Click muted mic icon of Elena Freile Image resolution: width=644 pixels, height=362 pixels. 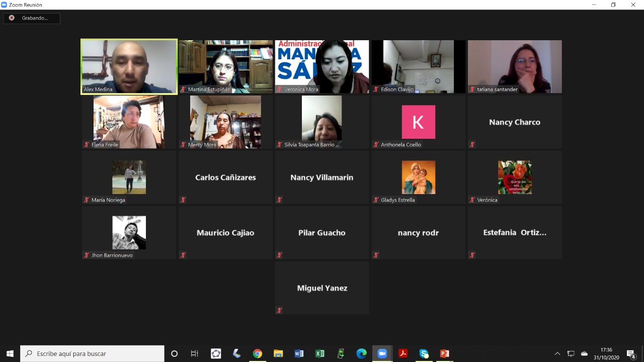coord(87,145)
